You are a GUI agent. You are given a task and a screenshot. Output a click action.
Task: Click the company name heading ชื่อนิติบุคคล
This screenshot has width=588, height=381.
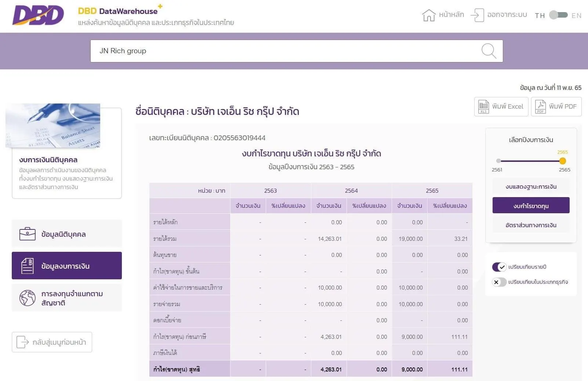[x=217, y=111]
